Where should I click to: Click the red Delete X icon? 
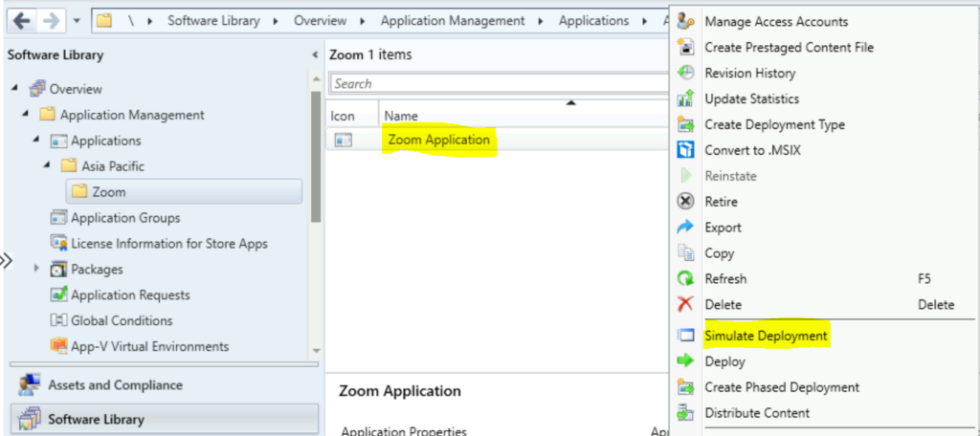tap(685, 304)
